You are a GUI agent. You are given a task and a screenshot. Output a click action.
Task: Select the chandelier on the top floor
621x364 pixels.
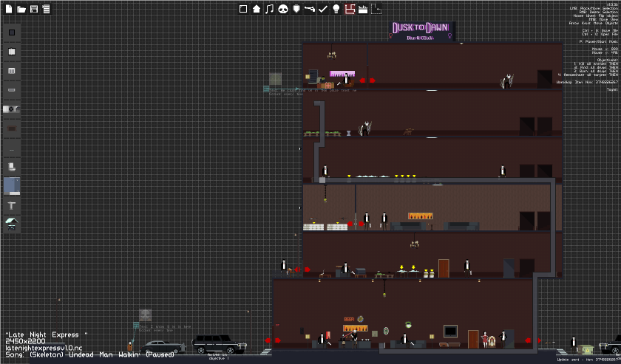click(331, 55)
